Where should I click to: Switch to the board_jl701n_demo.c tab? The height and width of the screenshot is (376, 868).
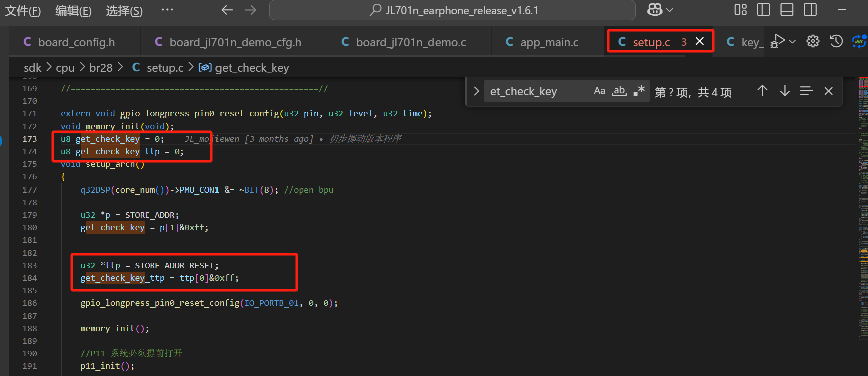click(x=409, y=42)
